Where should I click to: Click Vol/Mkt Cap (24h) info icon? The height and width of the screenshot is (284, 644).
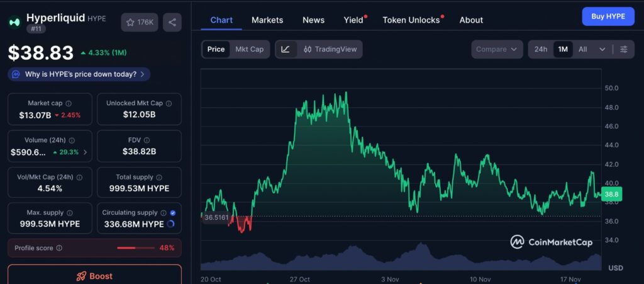pos(79,177)
